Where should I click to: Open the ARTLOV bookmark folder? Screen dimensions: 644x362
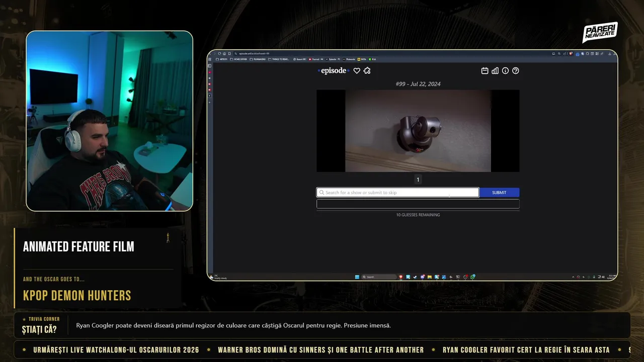222,59
